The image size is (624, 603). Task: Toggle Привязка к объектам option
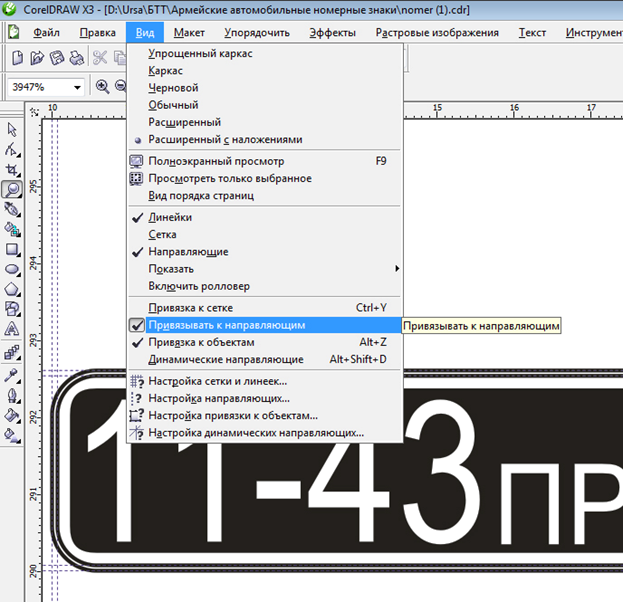[265, 342]
